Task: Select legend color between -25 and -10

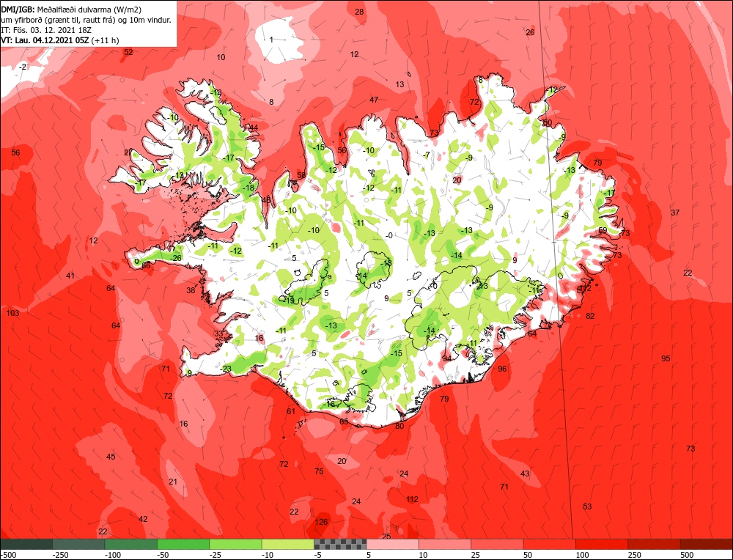Action: pos(235,544)
